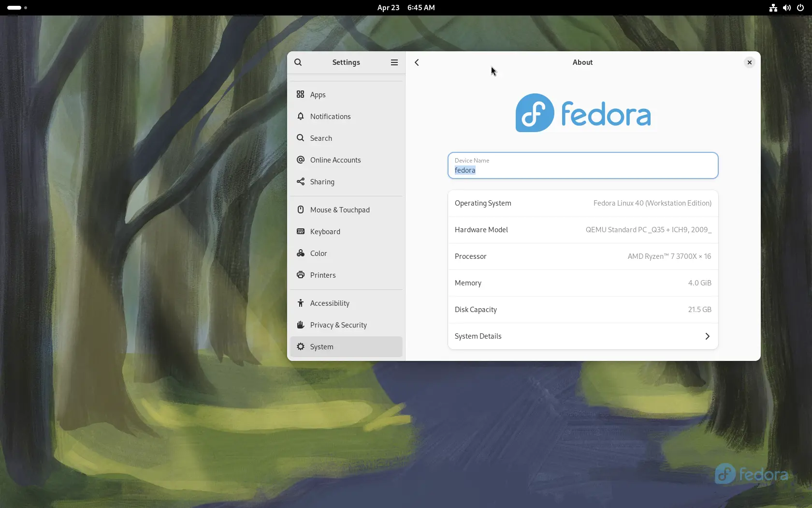This screenshot has width=812, height=508.
Task: Open the Settings hamburger menu
Action: pos(394,62)
